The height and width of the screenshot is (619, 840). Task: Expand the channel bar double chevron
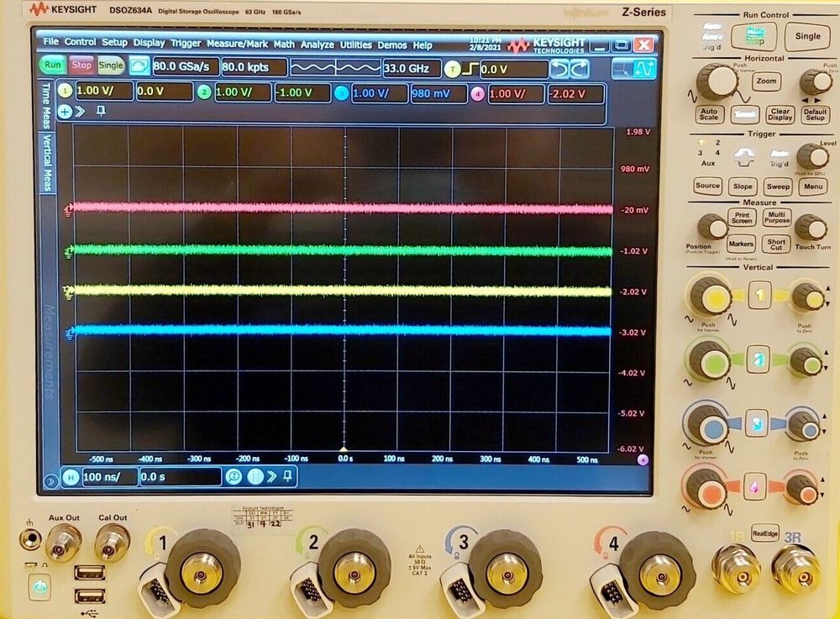[x=81, y=112]
